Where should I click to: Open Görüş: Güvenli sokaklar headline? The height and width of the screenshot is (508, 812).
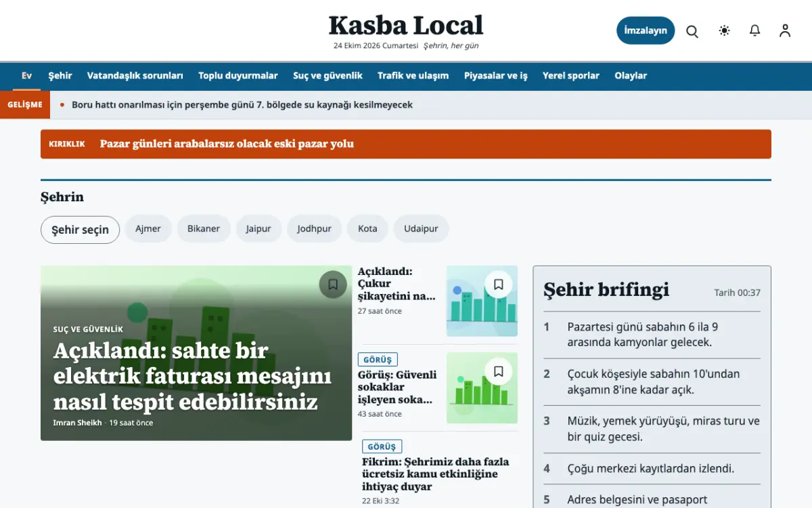(x=398, y=387)
